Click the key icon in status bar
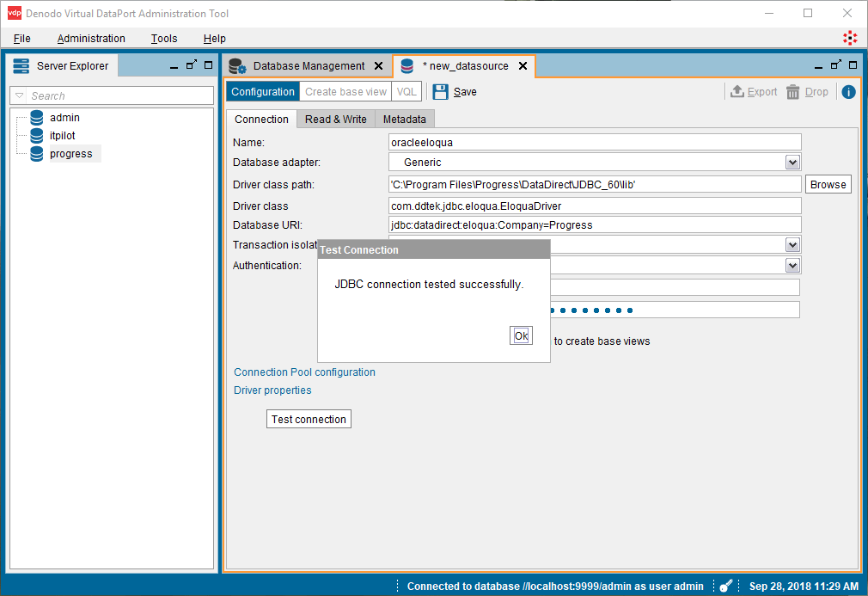 click(726, 586)
